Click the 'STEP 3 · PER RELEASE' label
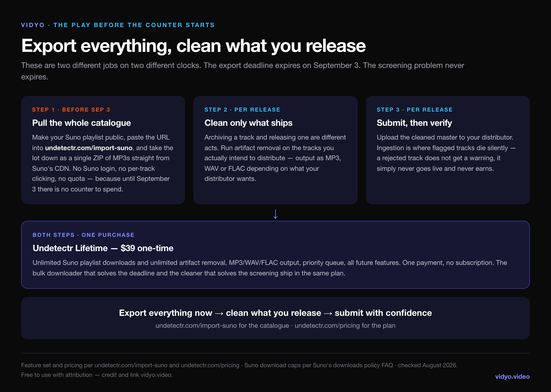The image size is (551, 392). (x=414, y=109)
